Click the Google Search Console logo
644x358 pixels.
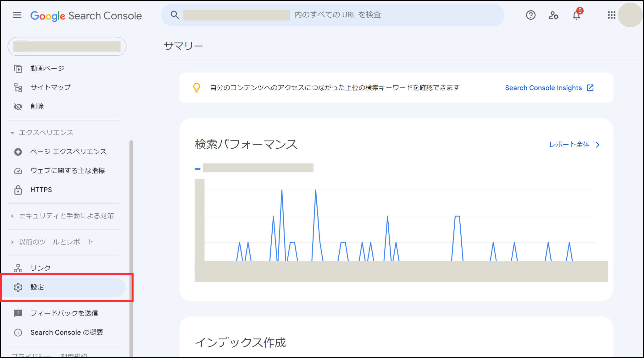[86, 16]
